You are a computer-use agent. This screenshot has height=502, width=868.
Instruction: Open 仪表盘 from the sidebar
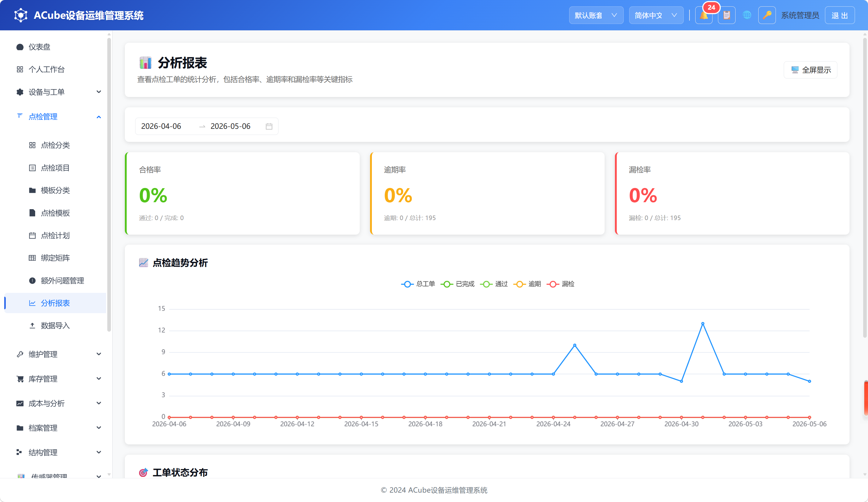point(55,47)
